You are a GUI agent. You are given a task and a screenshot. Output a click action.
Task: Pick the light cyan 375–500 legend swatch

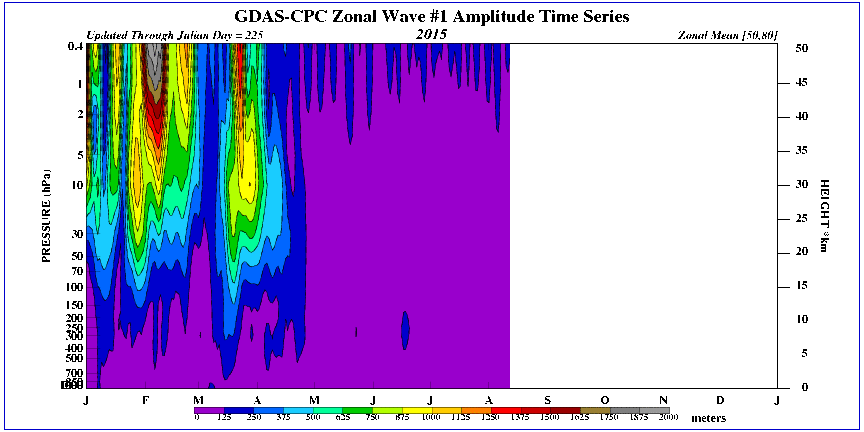298,410
